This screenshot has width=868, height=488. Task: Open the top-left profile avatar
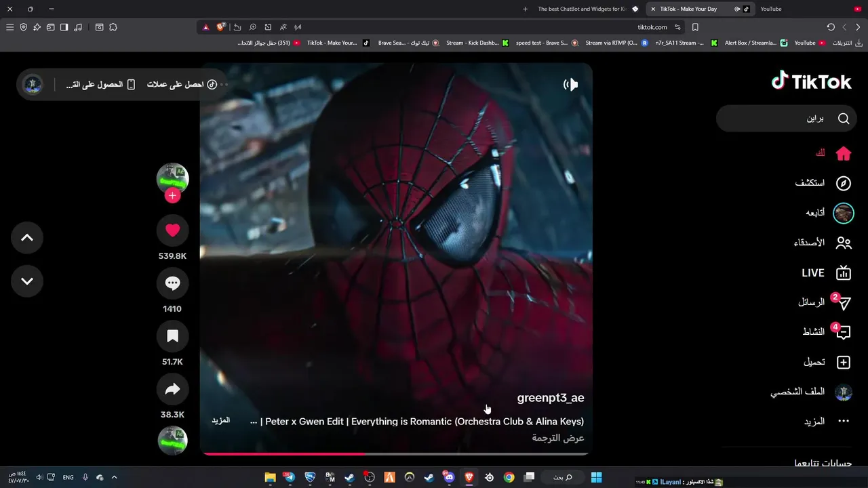point(32,85)
